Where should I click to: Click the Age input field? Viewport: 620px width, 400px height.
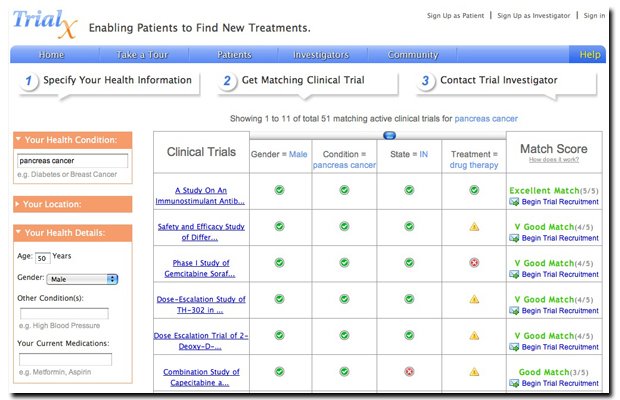43,258
